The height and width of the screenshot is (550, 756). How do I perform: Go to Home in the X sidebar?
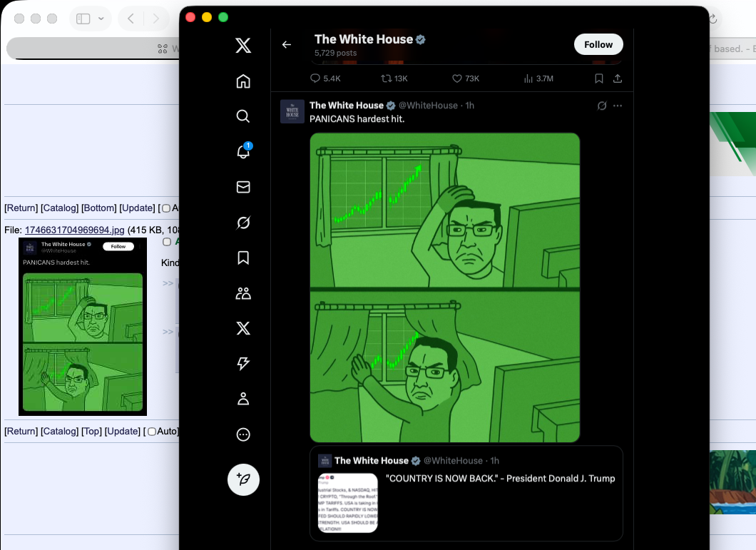pos(243,81)
